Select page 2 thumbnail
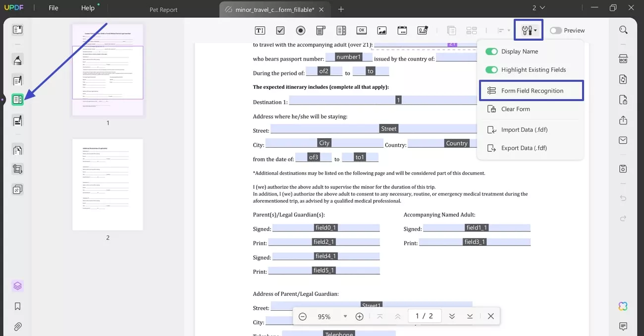The width and height of the screenshot is (644, 336). [x=107, y=184]
